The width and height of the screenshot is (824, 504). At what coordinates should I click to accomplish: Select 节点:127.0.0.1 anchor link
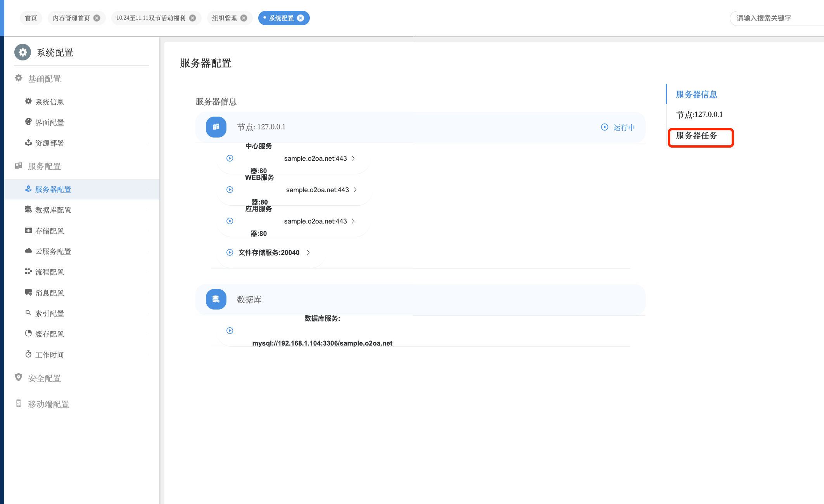(x=699, y=115)
